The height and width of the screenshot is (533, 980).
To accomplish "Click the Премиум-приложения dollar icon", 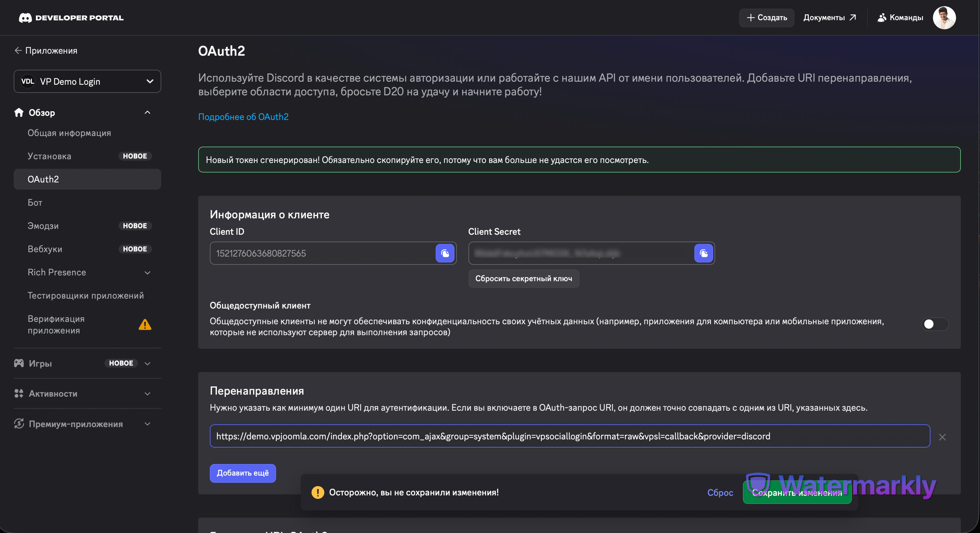I will [x=19, y=423].
